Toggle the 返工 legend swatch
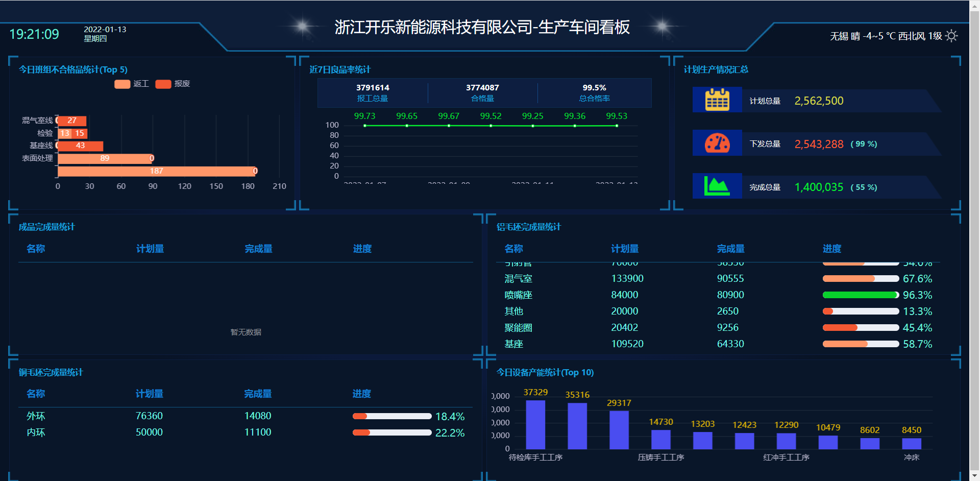Image resolution: width=980 pixels, height=481 pixels. 122,84
